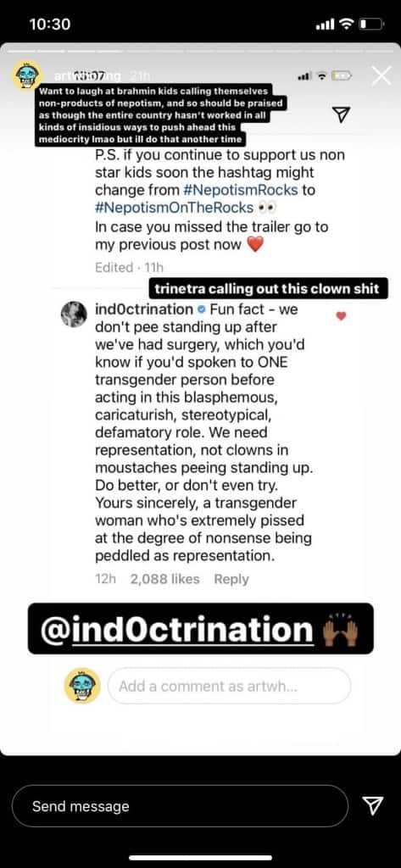The width and height of the screenshot is (401, 868).
Task: Open the #NepotismOnTheRocks hashtag
Action: [x=174, y=208]
